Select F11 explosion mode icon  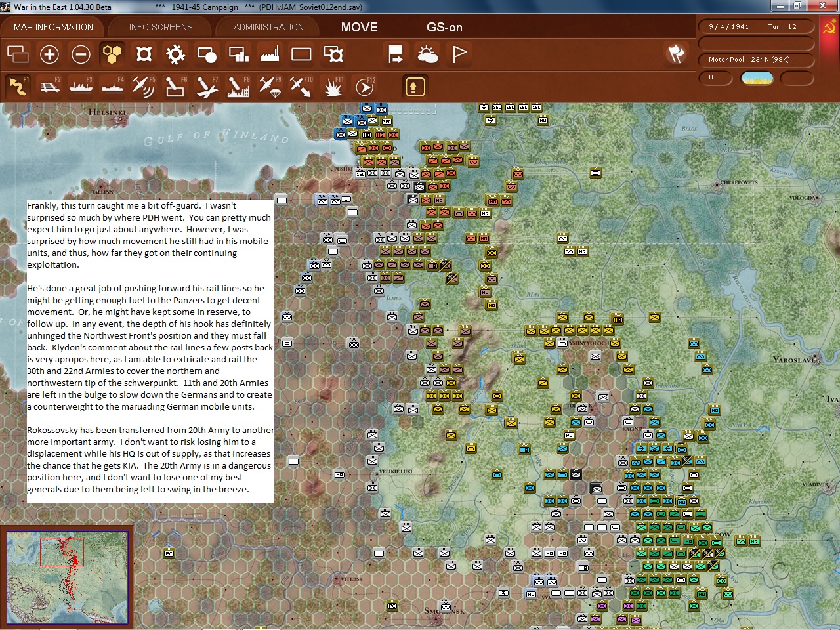coord(333,86)
